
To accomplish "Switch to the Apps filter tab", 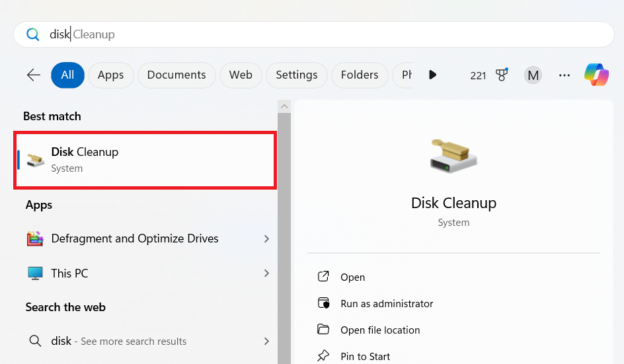I will 110,75.
